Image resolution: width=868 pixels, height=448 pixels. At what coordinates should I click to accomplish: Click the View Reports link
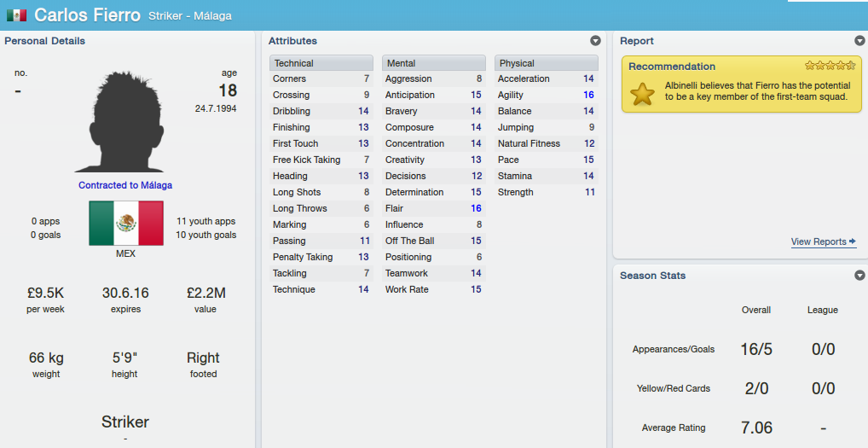(819, 241)
